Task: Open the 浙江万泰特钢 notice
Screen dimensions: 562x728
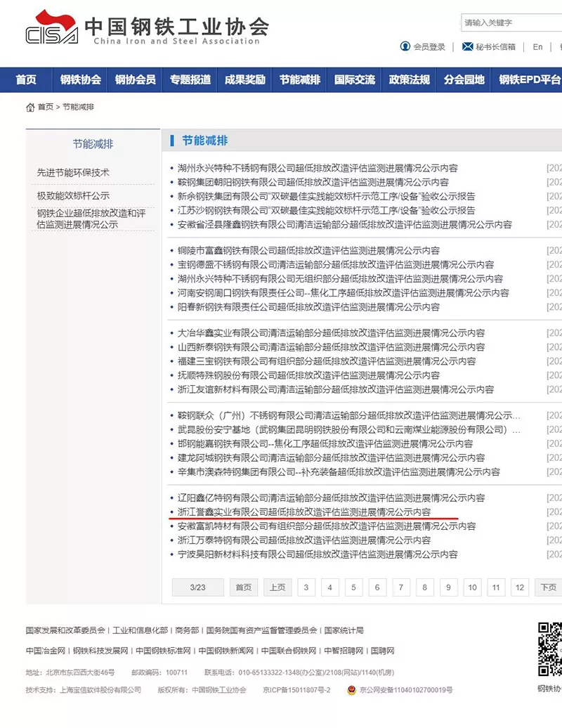Action: [x=304, y=540]
